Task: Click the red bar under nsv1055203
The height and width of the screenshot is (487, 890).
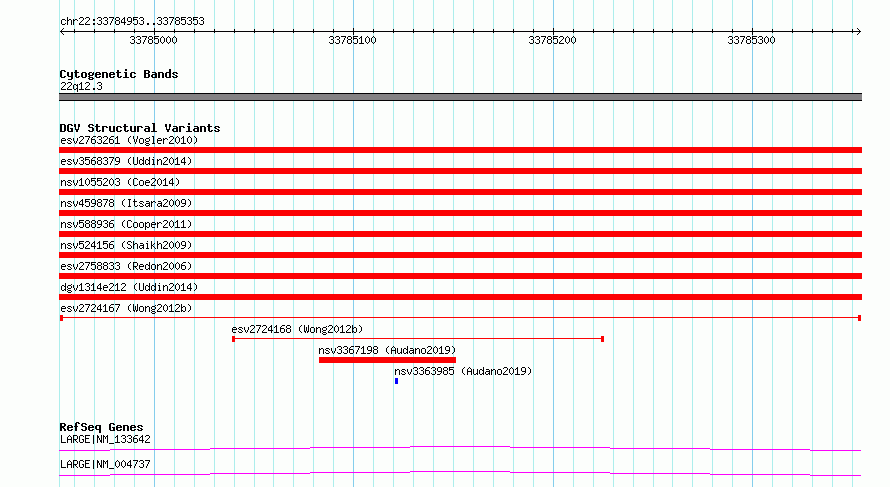Action: pyautogui.click(x=460, y=192)
